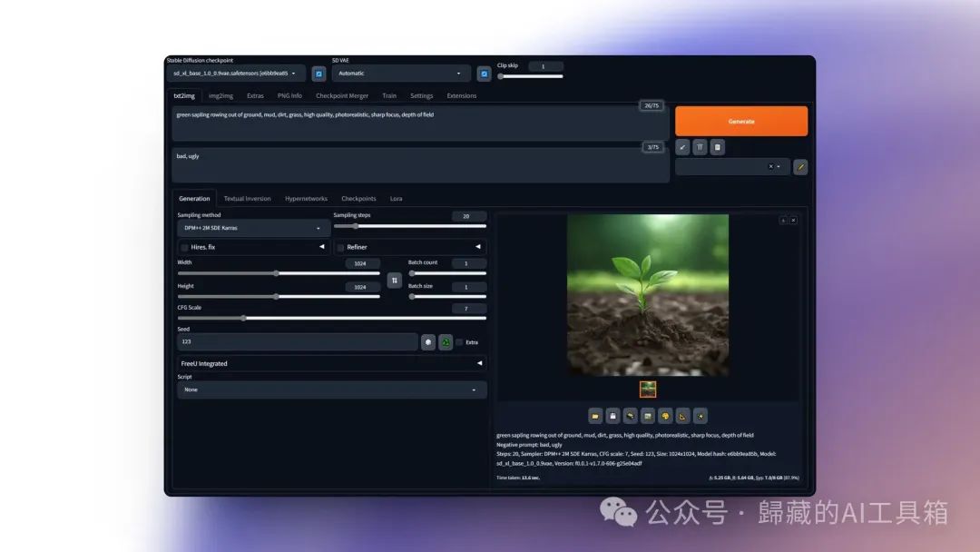Expand the Hires. fix section arrow

pos(322,247)
